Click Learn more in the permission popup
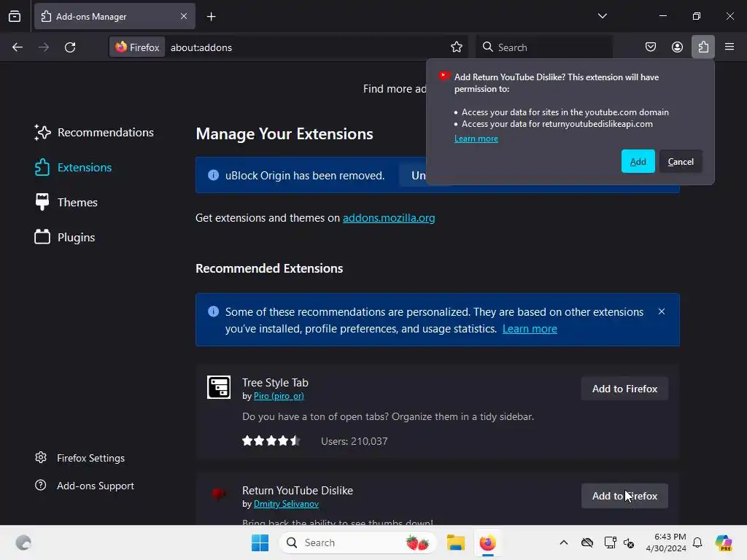This screenshot has width=747, height=560. click(476, 139)
